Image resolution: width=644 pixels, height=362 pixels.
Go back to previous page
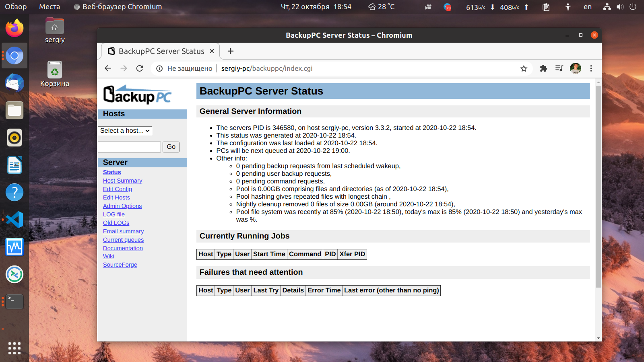point(108,68)
